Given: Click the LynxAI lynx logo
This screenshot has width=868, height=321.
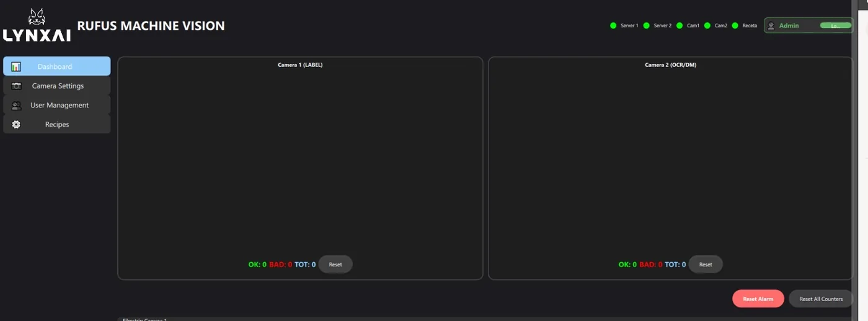Looking at the screenshot, I should tap(37, 25).
